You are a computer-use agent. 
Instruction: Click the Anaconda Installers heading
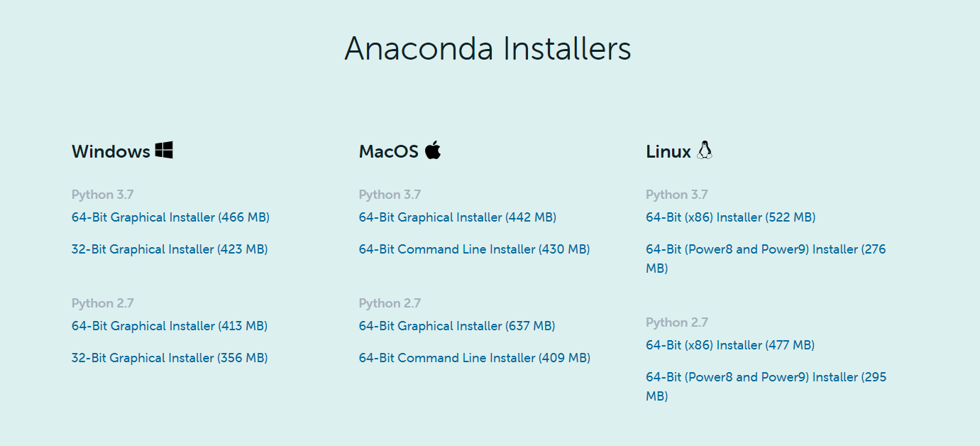[488, 48]
